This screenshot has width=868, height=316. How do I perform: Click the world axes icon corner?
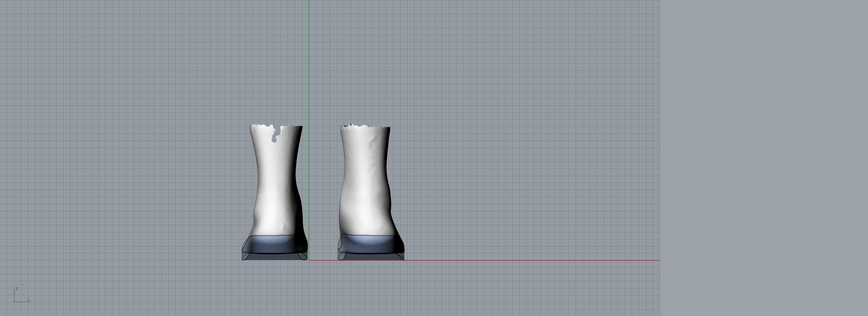click(x=15, y=302)
